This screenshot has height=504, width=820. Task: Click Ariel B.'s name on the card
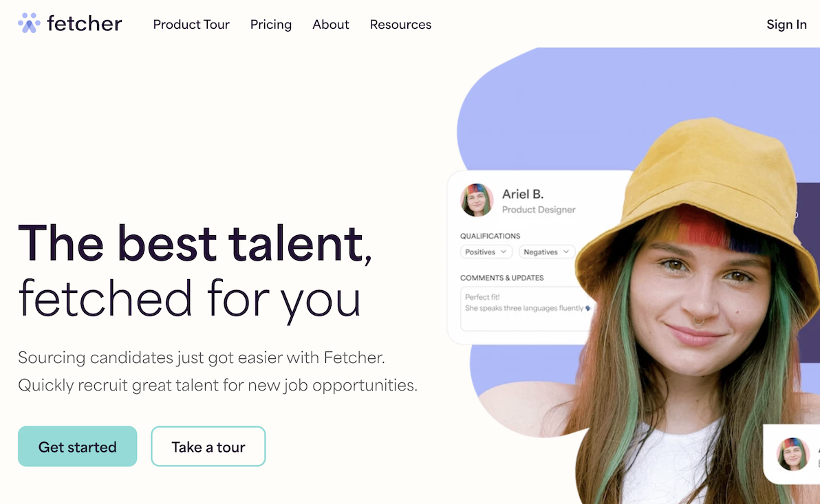coord(524,194)
